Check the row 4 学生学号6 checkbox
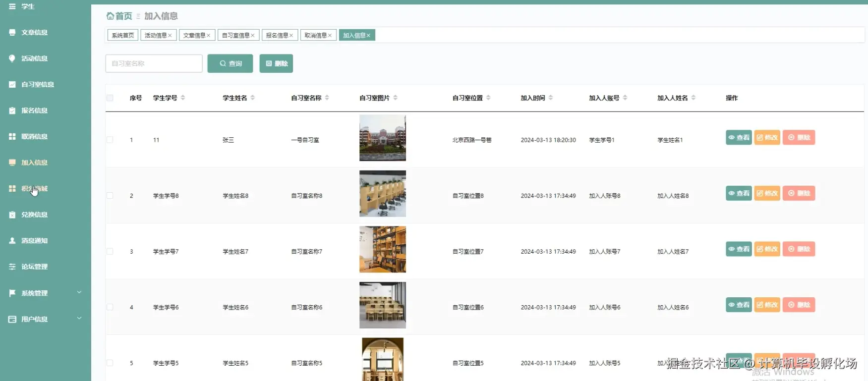This screenshot has height=381, width=868. click(x=110, y=307)
